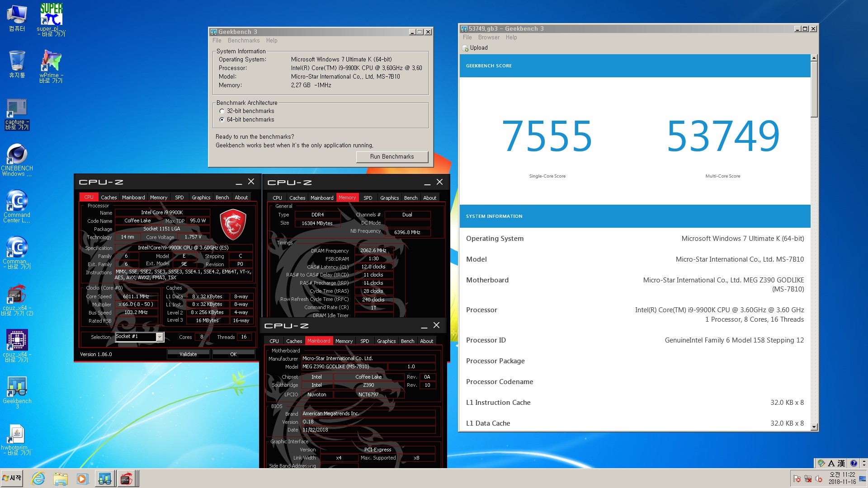The height and width of the screenshot is (488, 868).
Task: Click the 7555 single-core score
Action: click(x=547, y=136)
